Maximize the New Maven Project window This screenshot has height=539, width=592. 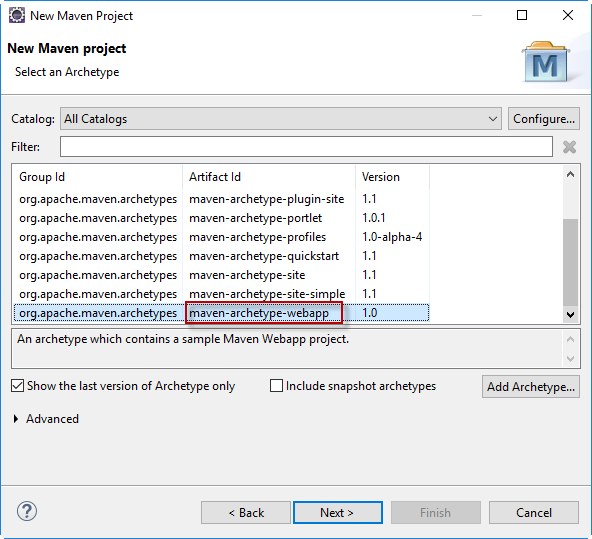(522, 15)
